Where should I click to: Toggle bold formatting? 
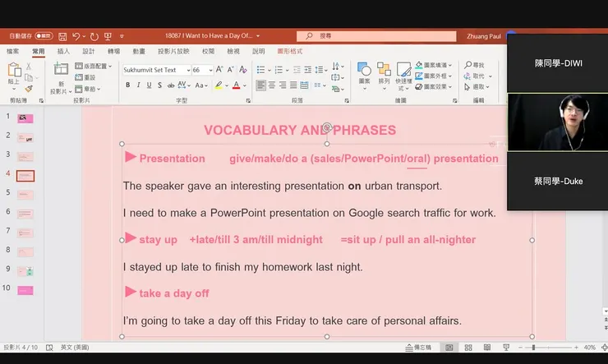pos(127,85)
